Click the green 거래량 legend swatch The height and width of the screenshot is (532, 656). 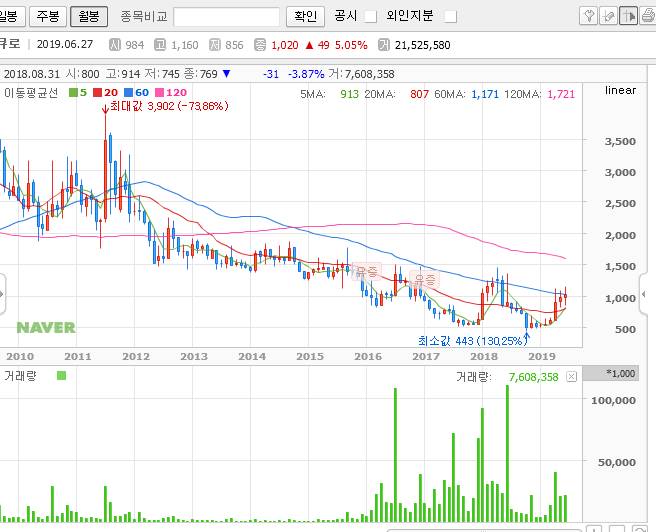62,376
